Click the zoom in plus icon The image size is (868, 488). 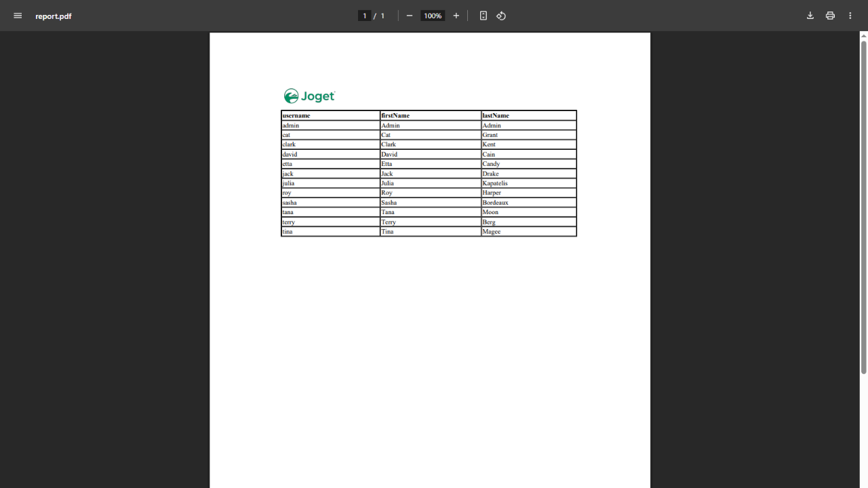(x=456, y=16)
